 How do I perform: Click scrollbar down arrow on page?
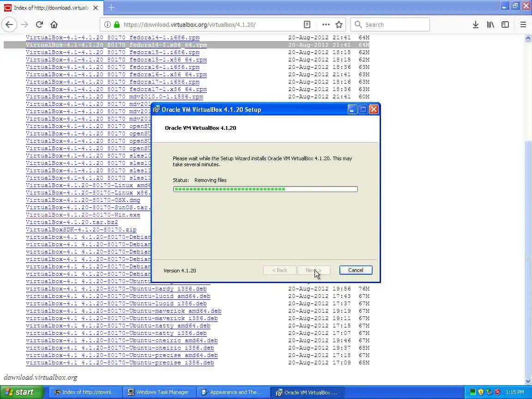click(528, 382)
